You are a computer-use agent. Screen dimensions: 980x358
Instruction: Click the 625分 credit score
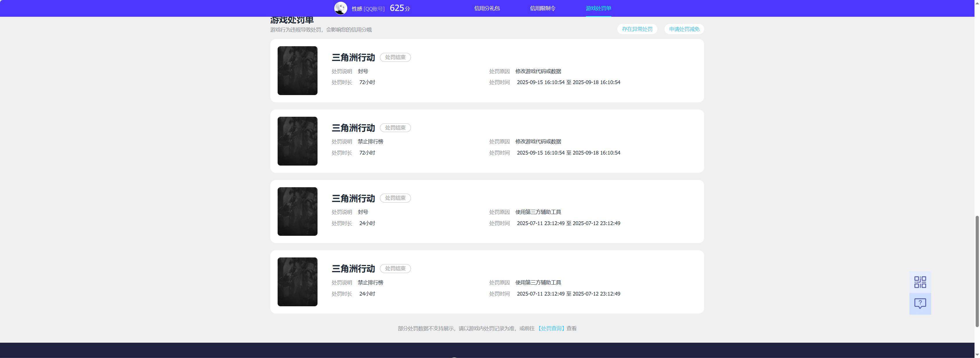tap(399, 8)
